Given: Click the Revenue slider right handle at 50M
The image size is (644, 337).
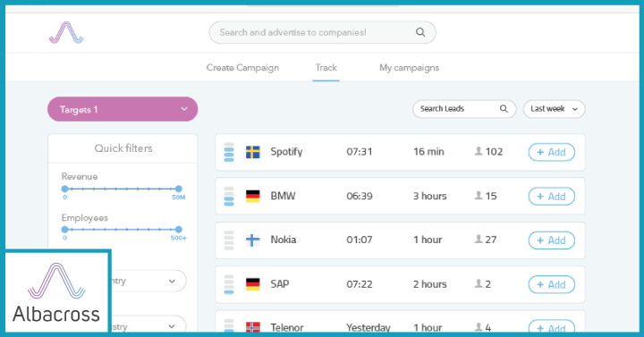Looking at the screenshot, I should pyautogui.click(x=178, y=189).
